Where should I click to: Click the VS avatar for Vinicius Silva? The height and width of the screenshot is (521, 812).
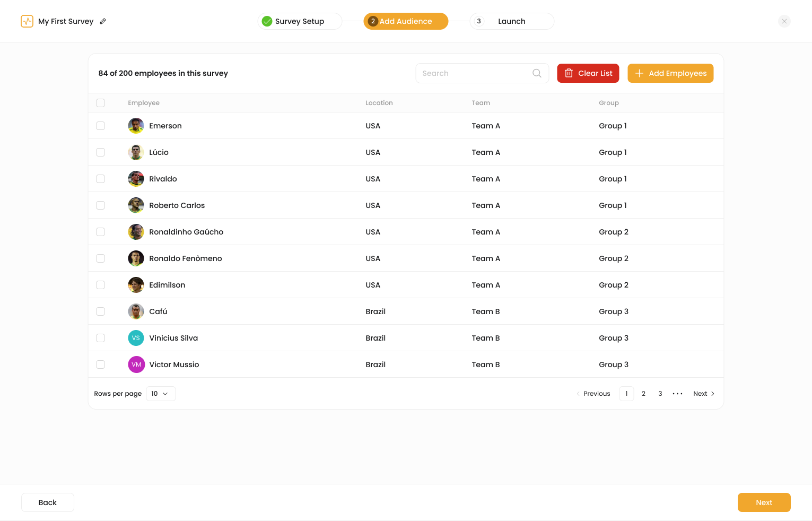click(136, 338)
